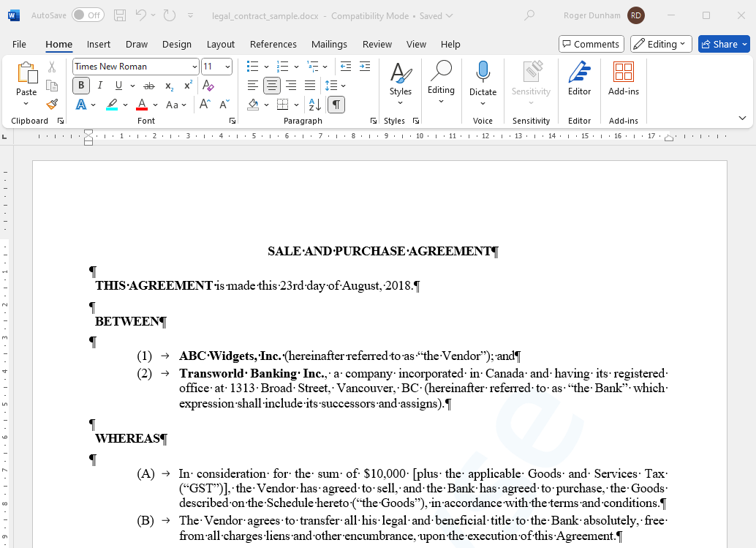Open the Comments pane
The width and height of the screenshot is (756, 548).
[x=591, y=44]
